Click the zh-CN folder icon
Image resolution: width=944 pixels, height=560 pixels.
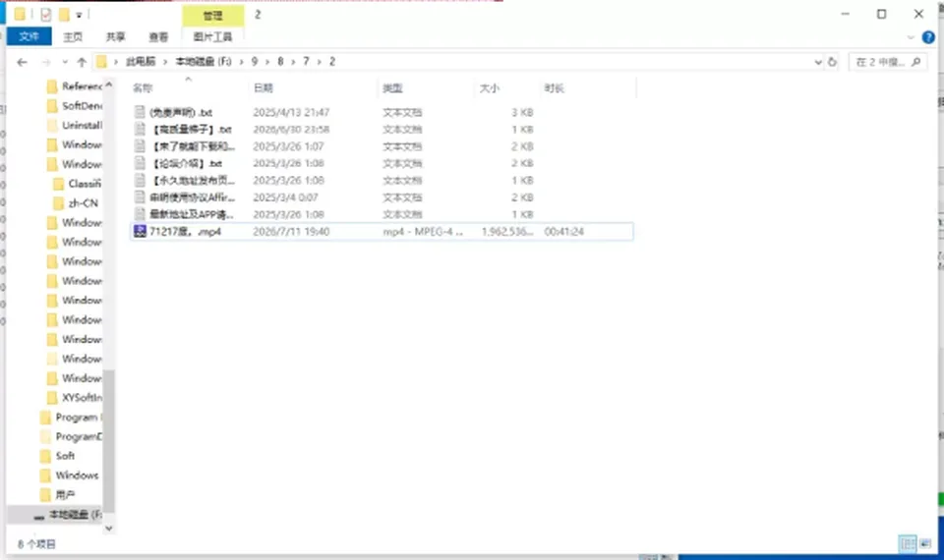[59, 203]
